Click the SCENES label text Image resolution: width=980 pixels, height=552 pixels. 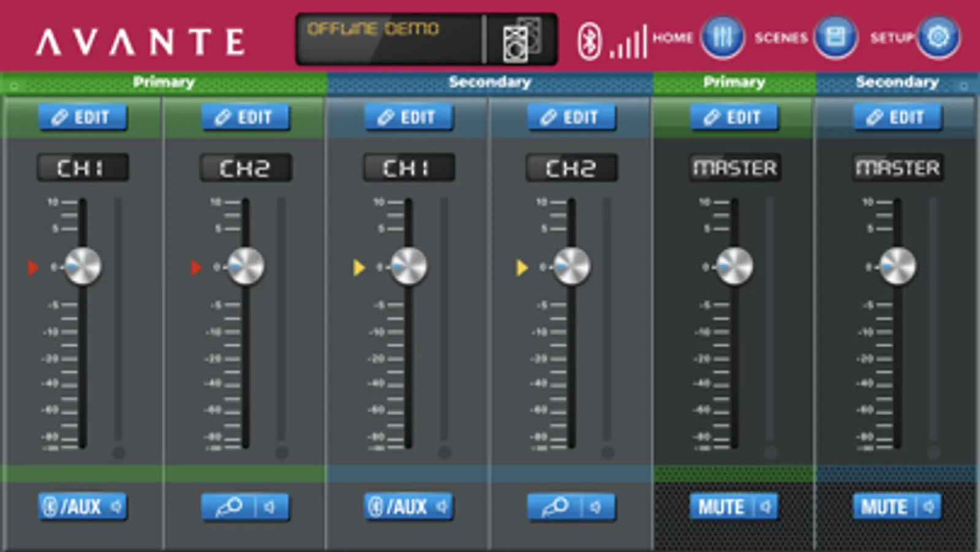[781, 38]
